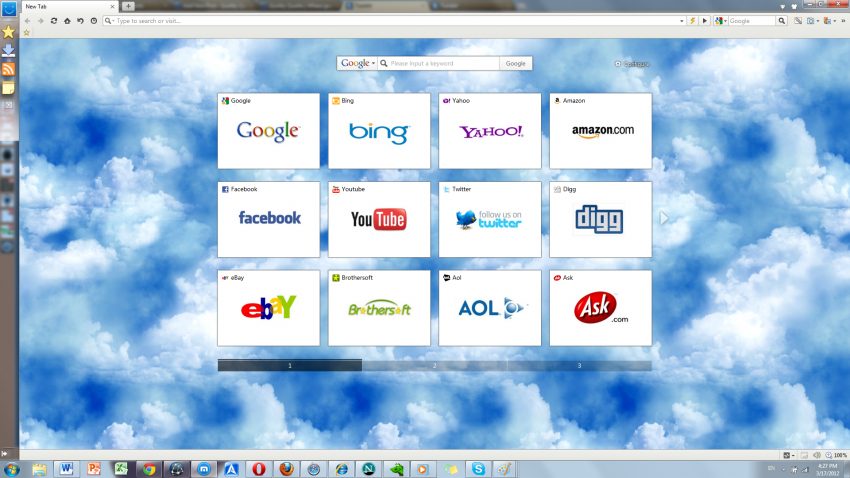Click the toolbar search magnifier button
Viewport: 850px width, 478px height.
tap(782, 21)
